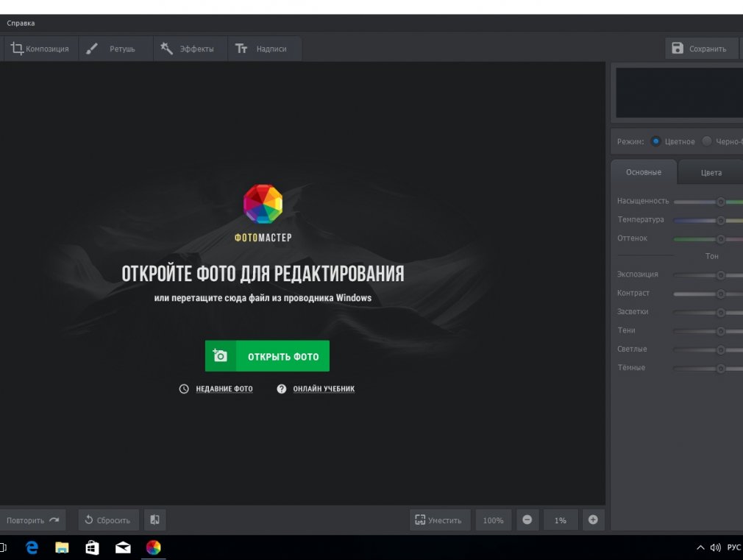Set zoom with the 100% button
The height and width of the screenshot is (560, 743).
point(494,520)
